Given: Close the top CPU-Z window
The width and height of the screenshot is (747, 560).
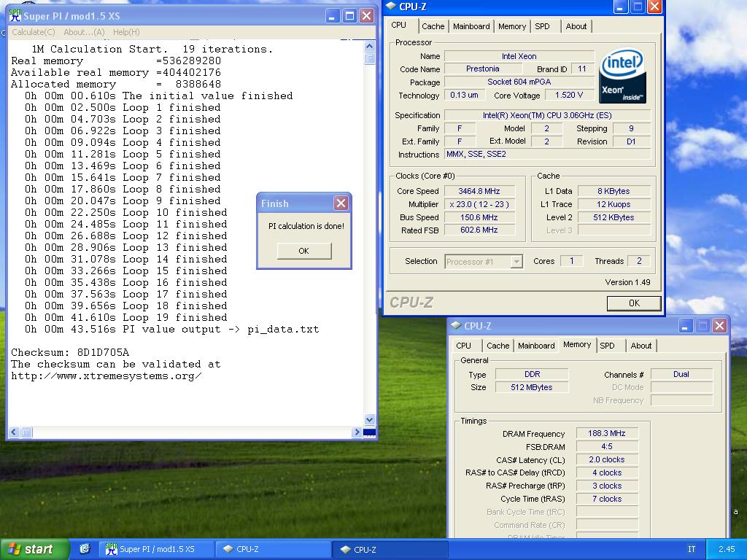Looking at the screenshot, I should point(654,7).
